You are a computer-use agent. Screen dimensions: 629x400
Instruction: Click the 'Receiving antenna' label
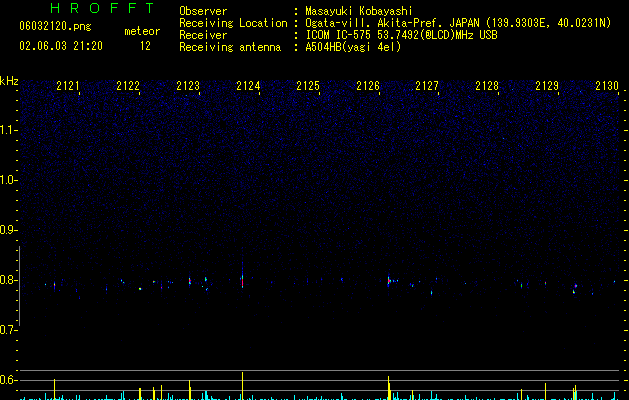tap(230, 47)
